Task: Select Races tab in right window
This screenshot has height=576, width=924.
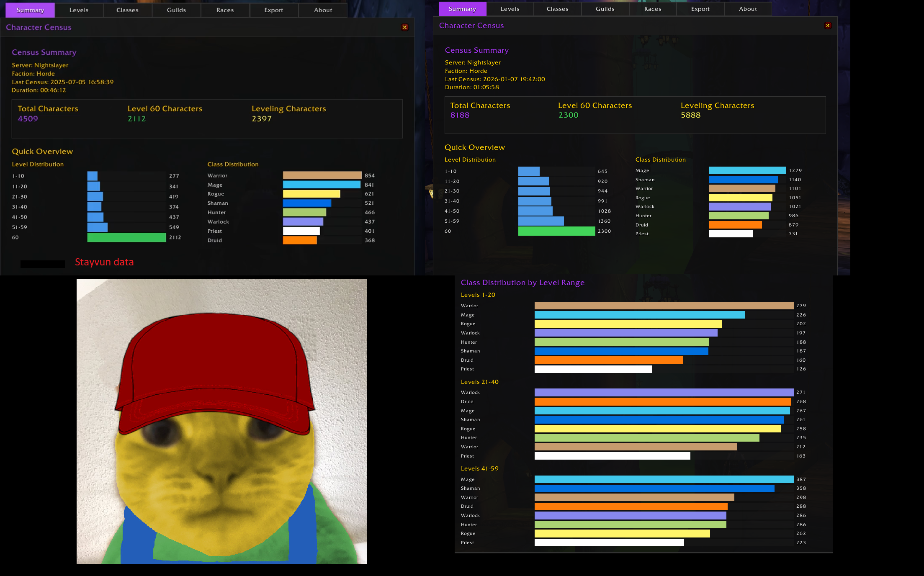Action: (x=653, y=9)
